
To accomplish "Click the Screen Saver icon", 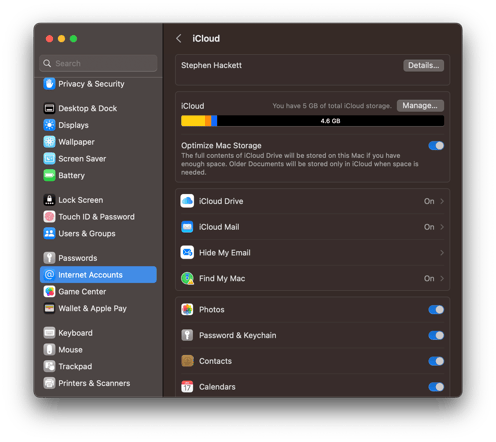I will pos(49,159).
